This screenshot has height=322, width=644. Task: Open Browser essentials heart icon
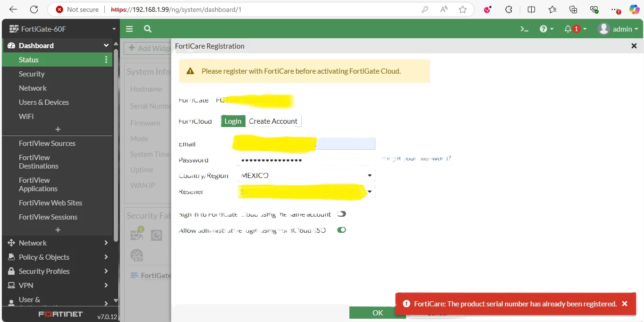coord(594,9)
